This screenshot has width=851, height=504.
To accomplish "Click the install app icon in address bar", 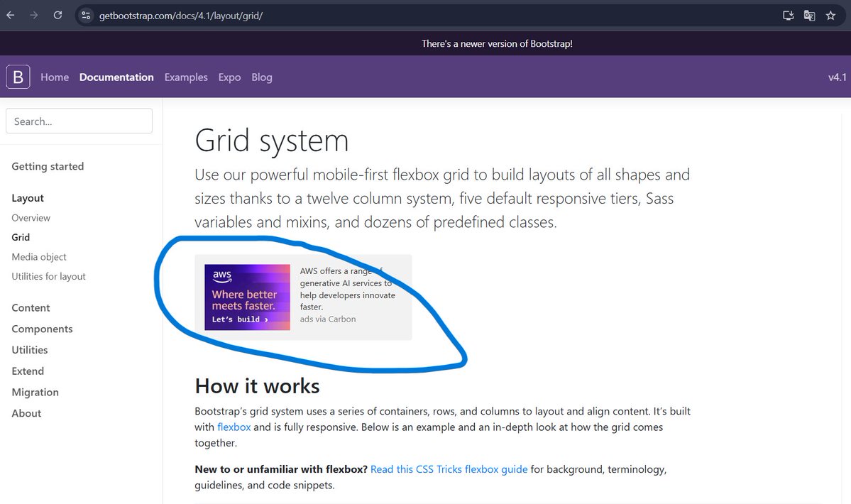I will 788,15.
